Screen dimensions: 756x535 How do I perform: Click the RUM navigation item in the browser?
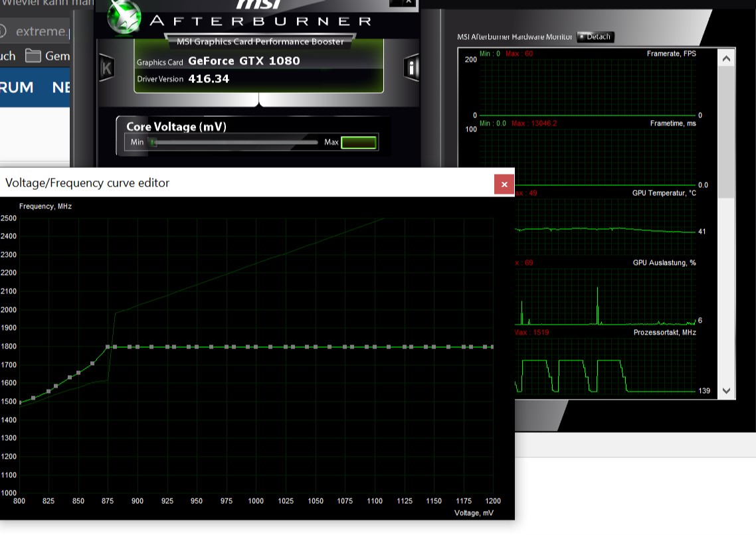(x=17, y=87)
